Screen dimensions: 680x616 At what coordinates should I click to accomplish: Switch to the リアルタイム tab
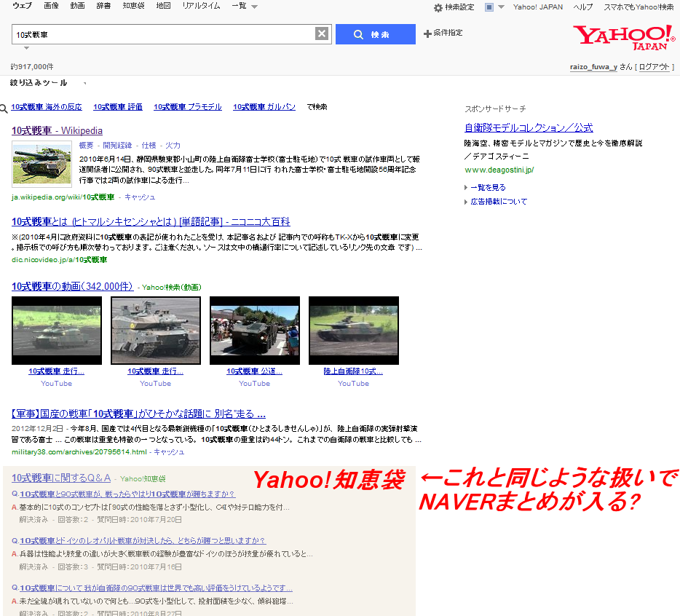201,6
